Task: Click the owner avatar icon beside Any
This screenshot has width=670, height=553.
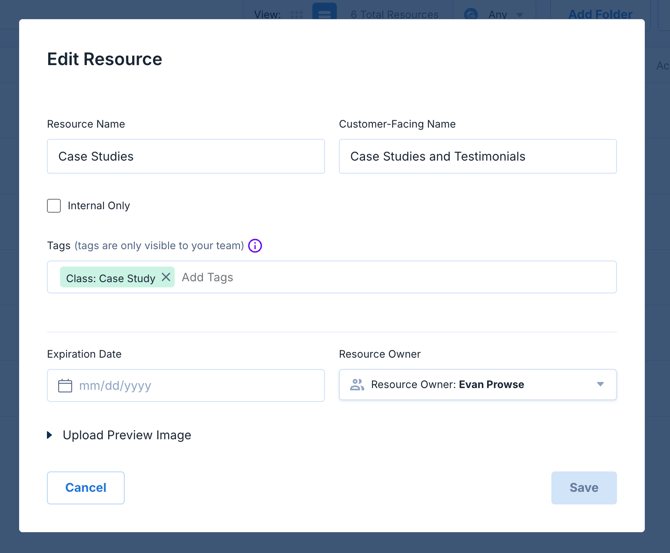Action: coord(471,15)
